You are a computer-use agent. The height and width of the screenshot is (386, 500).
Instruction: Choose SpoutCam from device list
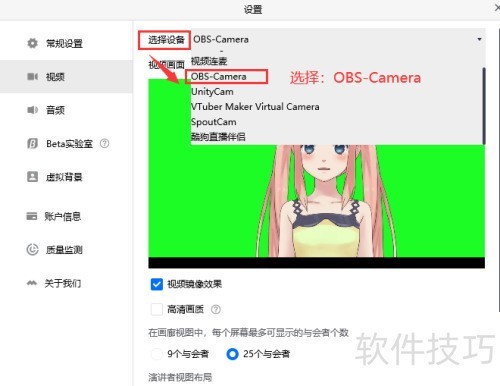coord(337,122)
